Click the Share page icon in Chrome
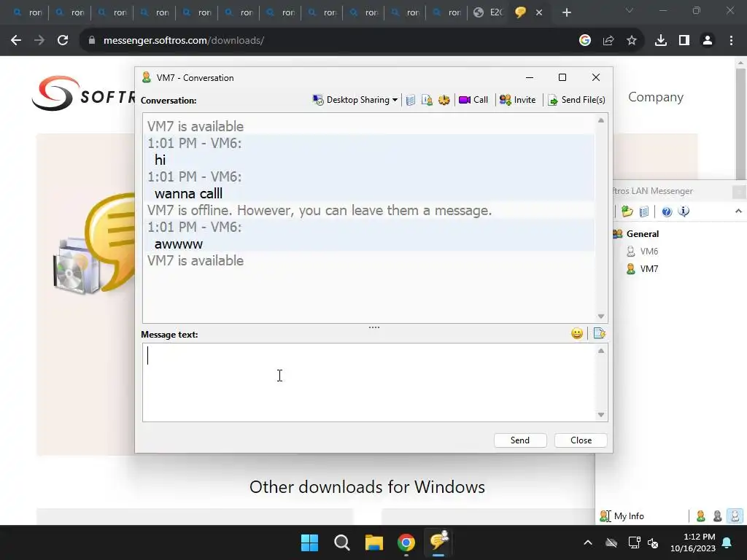 tap(608, 41)
